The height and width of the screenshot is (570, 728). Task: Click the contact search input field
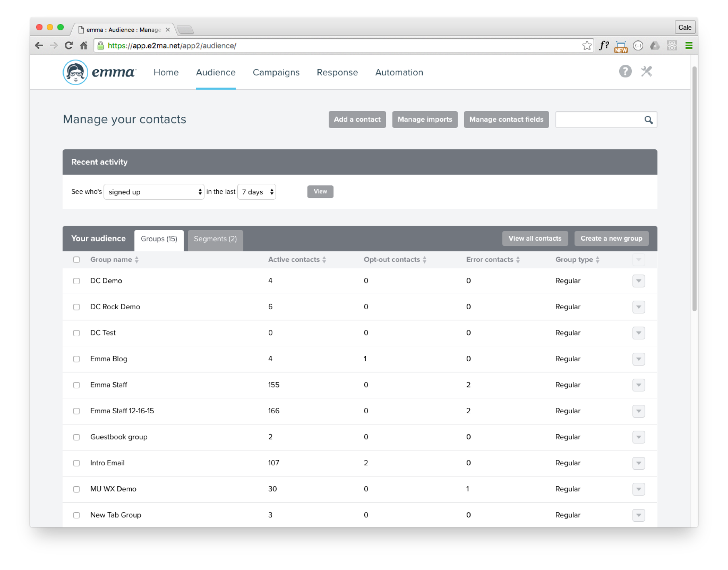599,120
